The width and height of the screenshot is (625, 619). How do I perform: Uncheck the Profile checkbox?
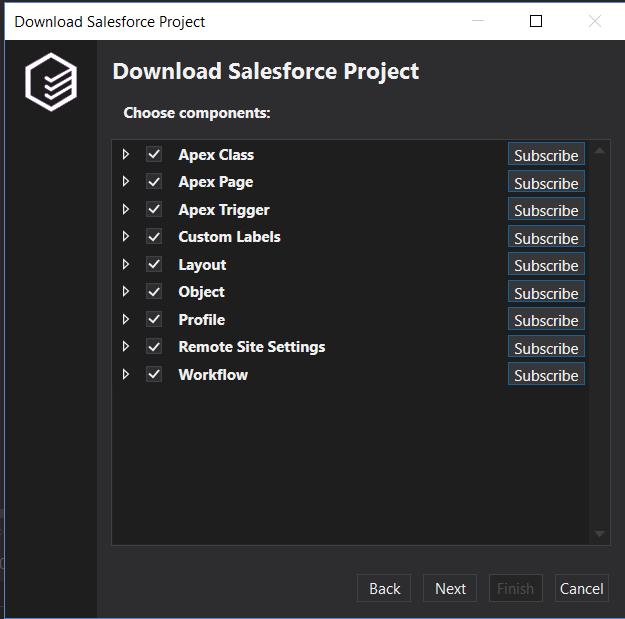click(x=154, y=320)
